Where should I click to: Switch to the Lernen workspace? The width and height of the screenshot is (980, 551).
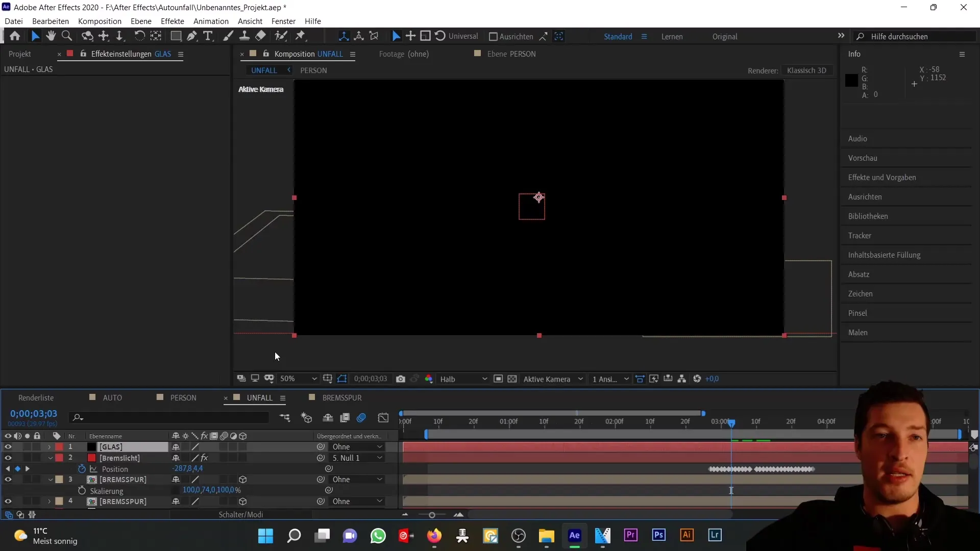pos(672,37)
